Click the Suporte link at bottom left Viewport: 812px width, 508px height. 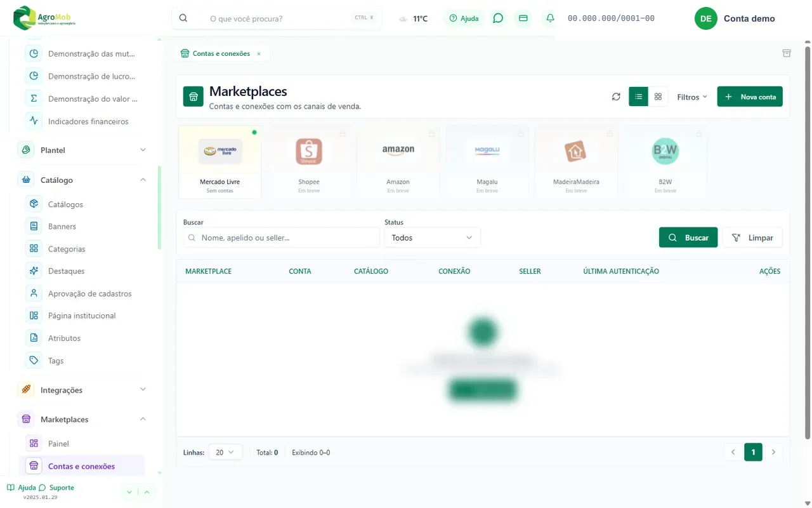click(56, 488)
